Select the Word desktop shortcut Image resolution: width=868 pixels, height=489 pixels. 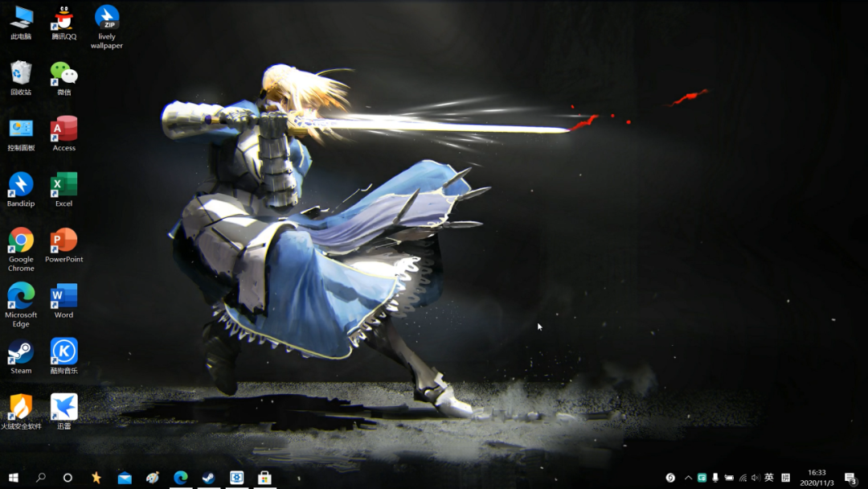(63, 301)
